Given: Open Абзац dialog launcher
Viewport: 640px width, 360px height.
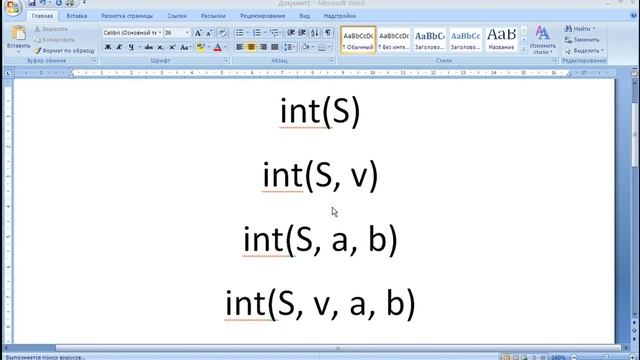Looking at the screenshot, I should [x=331, y=60].
